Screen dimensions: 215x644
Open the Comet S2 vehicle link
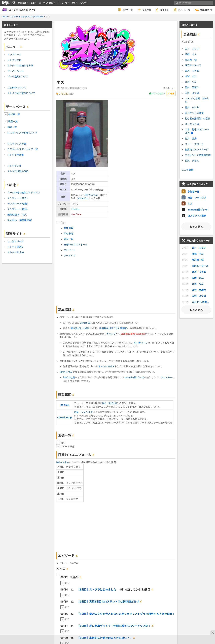(85, 323)
